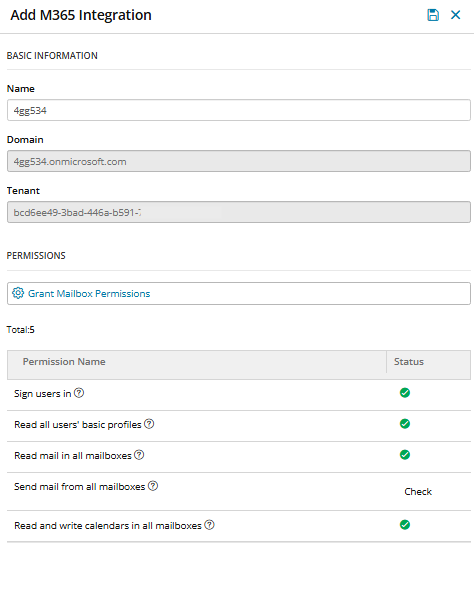Show help for Sign users in
Screen dimensions: 474x593
pos(79,393)
